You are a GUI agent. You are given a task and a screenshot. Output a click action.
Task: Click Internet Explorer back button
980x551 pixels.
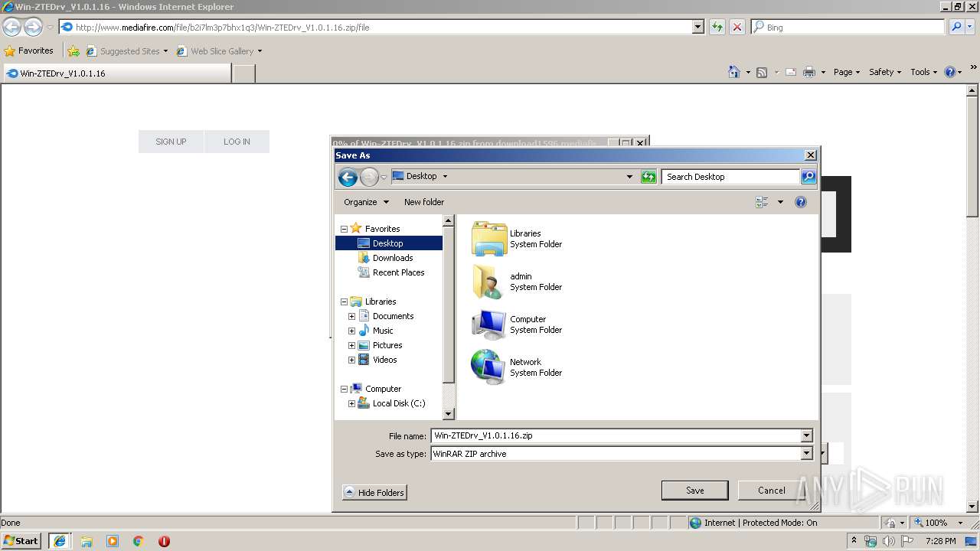coord(12,27)
